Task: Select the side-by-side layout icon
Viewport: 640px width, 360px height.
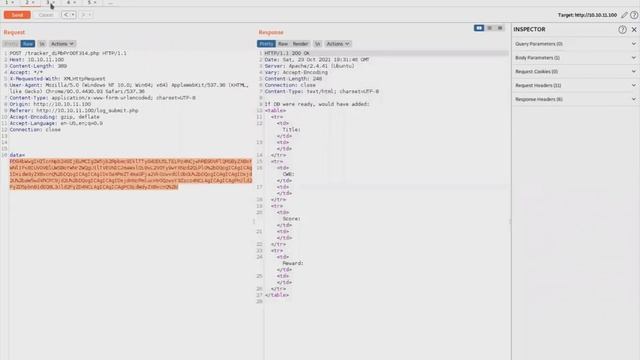Action: tap(479, 28)
